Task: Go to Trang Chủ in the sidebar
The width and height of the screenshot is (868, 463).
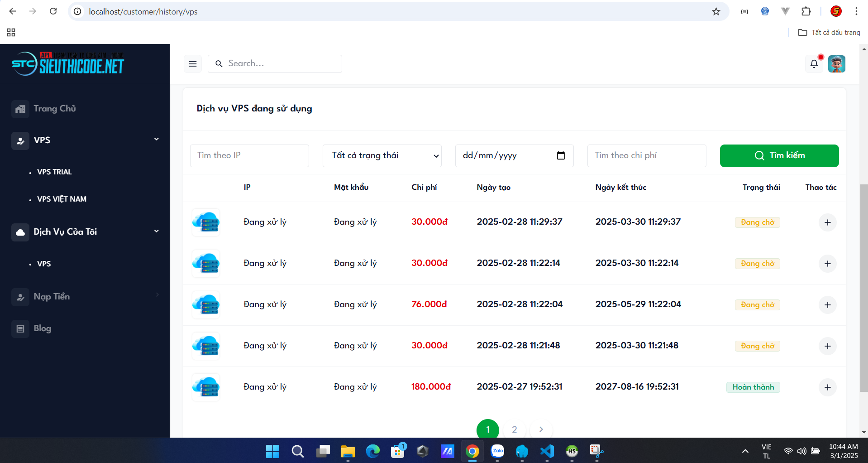Action: [x=54, y=108]
